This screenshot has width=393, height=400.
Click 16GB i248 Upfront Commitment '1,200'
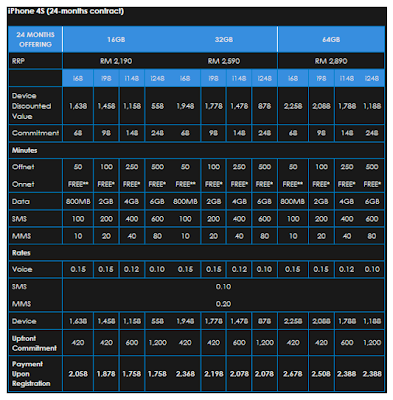coord(157,343)
